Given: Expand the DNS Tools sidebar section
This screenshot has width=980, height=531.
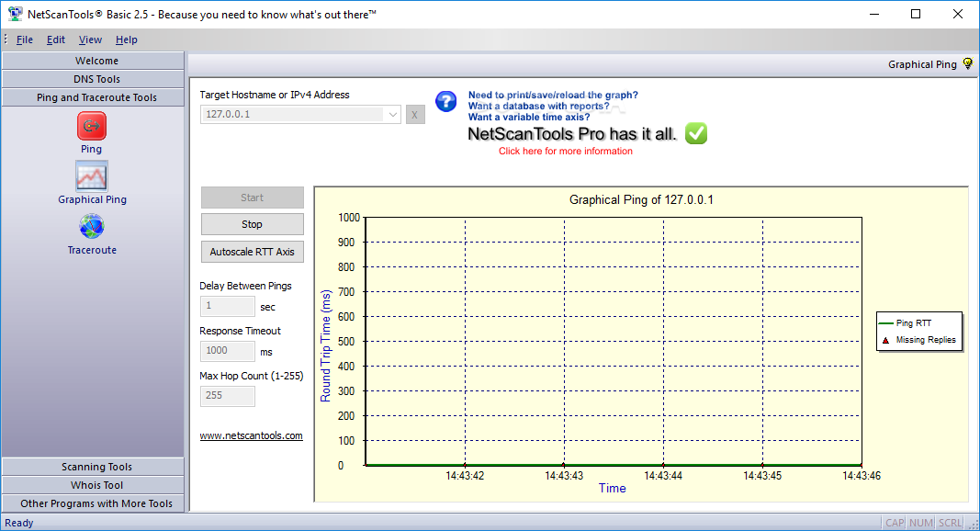Looking at the screenshot, I should click(x=93, y=79).
